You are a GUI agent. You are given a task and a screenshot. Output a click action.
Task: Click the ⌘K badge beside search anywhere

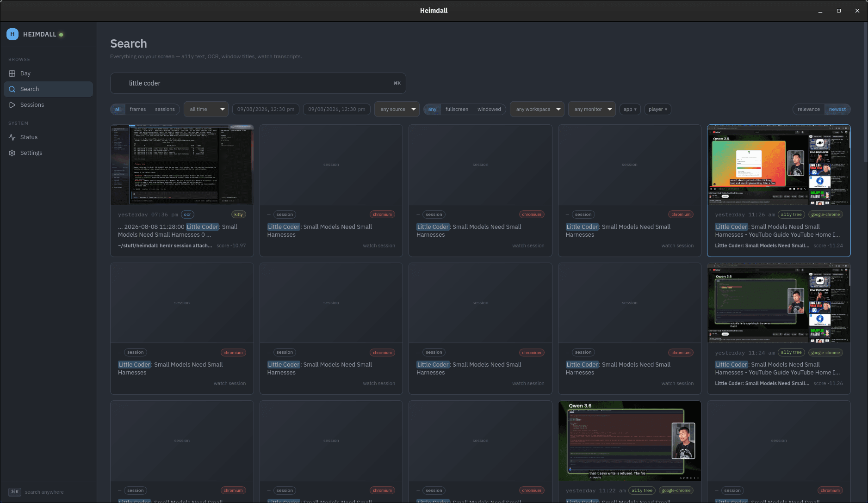click(15, 492)
